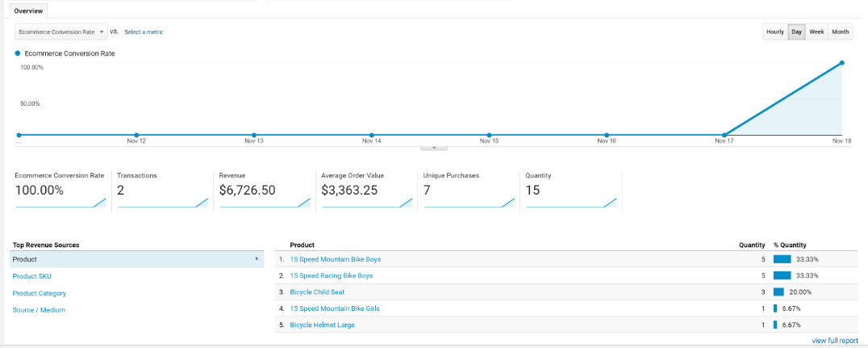Choose Source / Medium revenue source
The height and width of the screenshot is (348, 868).
click(x=39, y=310)
